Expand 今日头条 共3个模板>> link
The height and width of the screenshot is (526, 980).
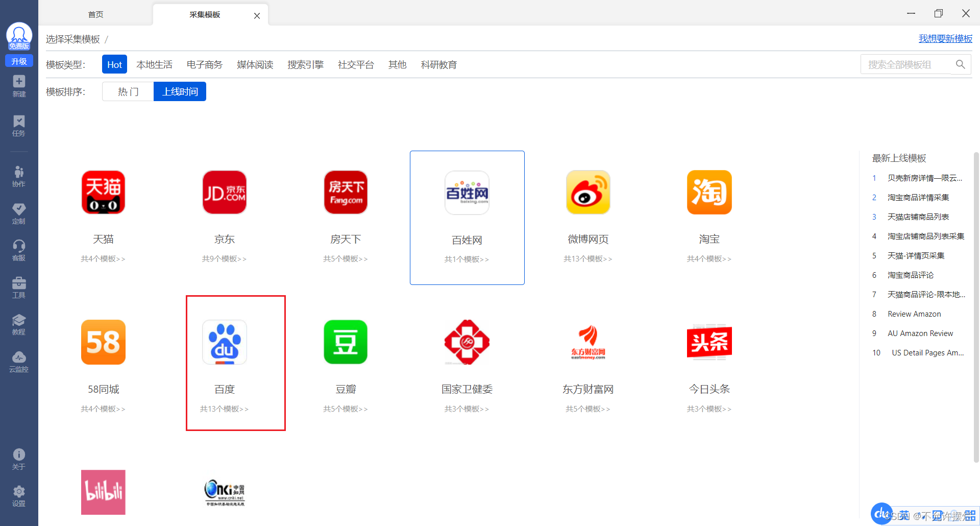coord(709,409)
